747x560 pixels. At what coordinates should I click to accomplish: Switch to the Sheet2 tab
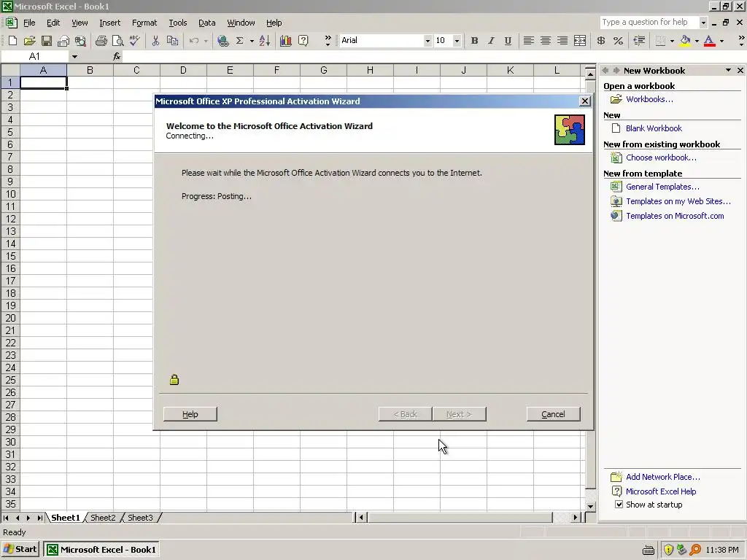[103, 518]
